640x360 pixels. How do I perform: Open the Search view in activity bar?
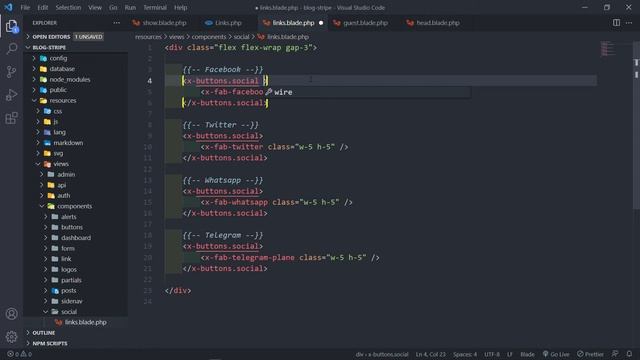click(x=11, y=49)
